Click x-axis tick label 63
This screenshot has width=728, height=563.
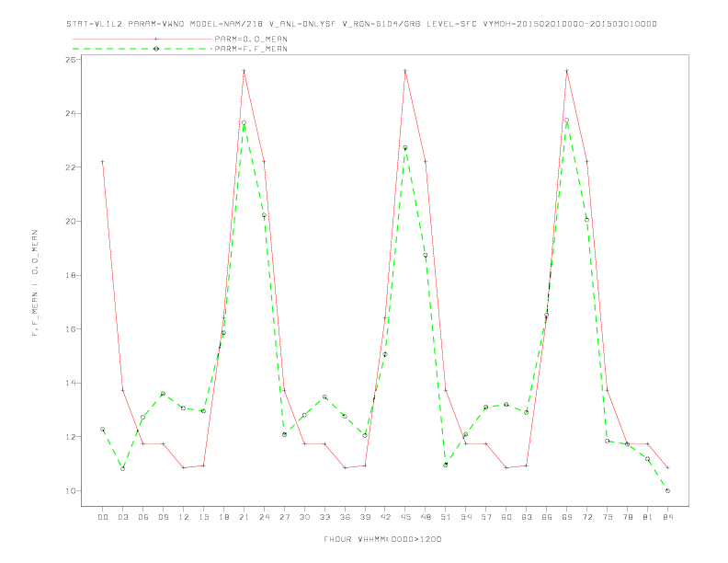527,517
